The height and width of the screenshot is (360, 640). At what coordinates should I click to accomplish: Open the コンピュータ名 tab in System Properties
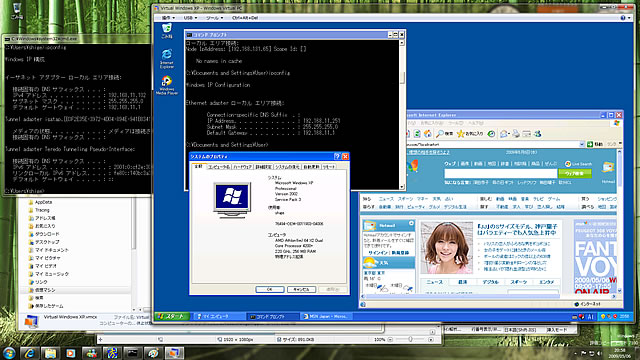[x=219, y=167]
